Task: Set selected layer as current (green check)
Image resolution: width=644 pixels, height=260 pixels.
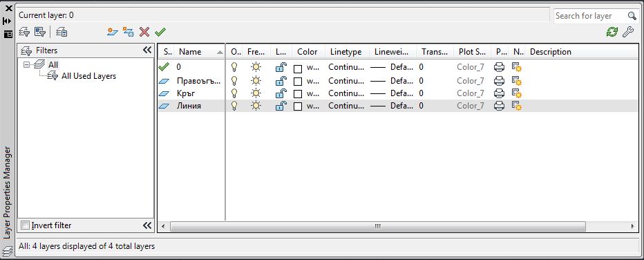Action: point(160,32)
